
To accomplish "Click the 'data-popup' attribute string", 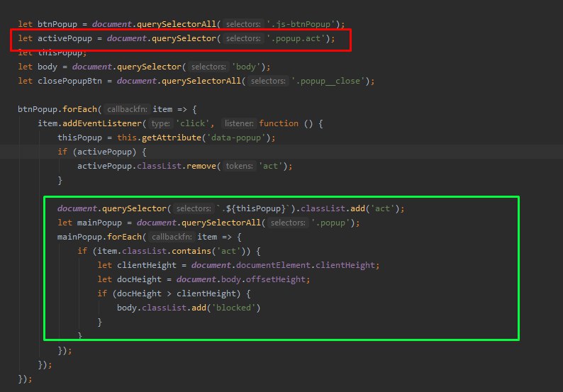I will click(236, 138).
